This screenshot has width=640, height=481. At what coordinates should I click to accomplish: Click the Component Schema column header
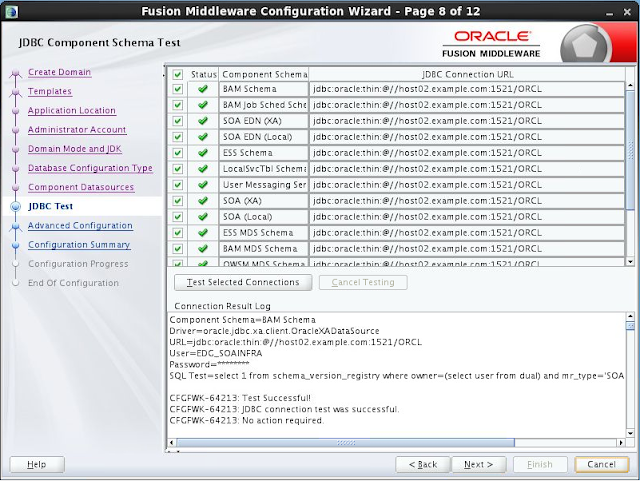(264, 75)
